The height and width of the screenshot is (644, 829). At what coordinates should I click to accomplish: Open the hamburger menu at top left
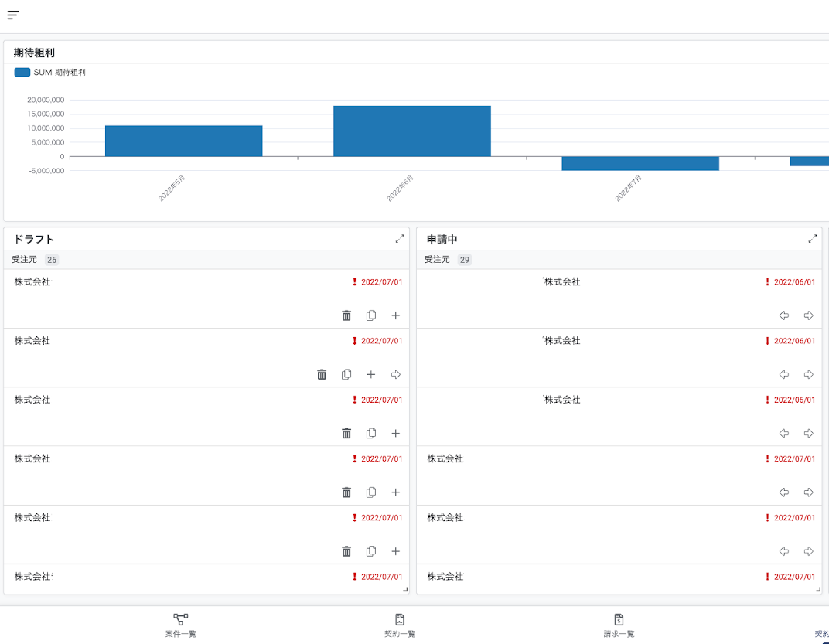coord(13,15)
